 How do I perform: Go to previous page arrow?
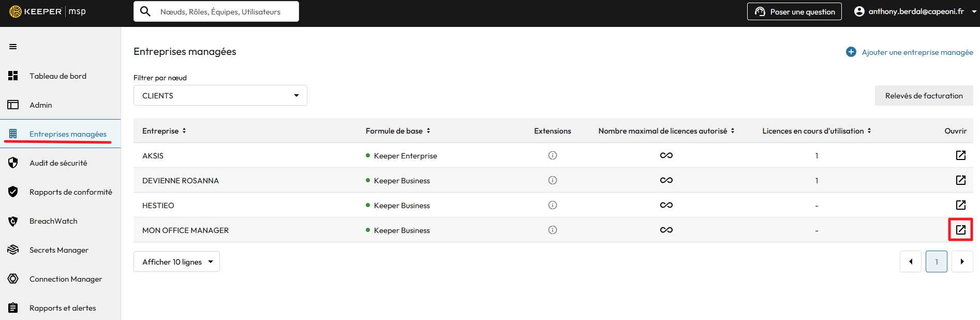click(x=911, y=261)
